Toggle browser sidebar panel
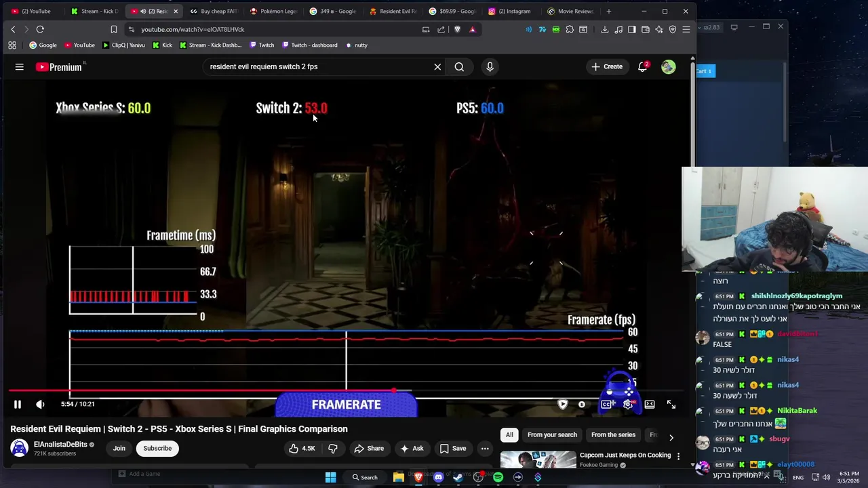The height and width of the screenshot is (488, 868). (632, 29)
